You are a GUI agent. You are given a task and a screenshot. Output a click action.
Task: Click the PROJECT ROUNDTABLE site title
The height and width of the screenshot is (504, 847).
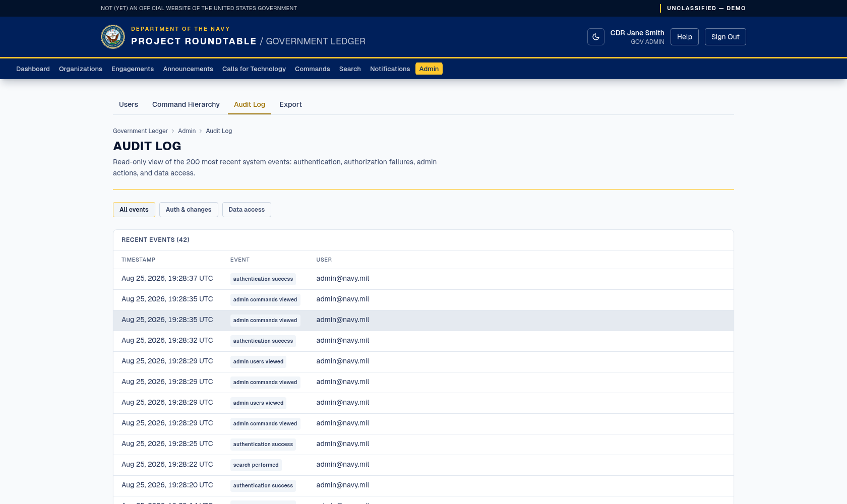coord(194,41)
